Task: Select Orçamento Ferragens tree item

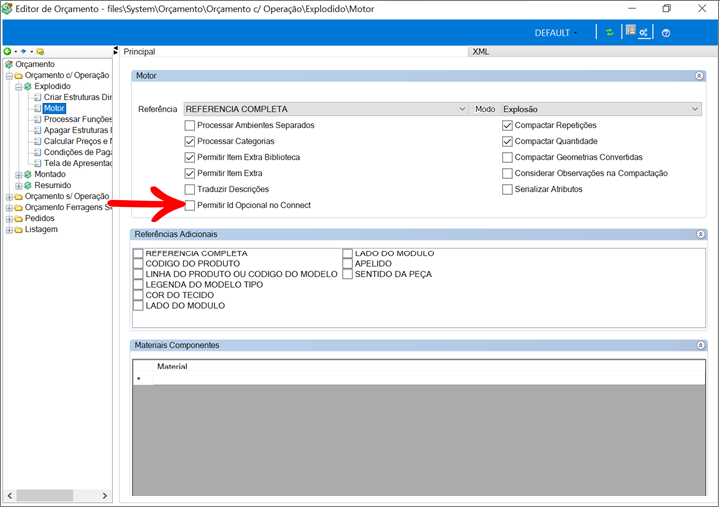Action: pos(69,209)
